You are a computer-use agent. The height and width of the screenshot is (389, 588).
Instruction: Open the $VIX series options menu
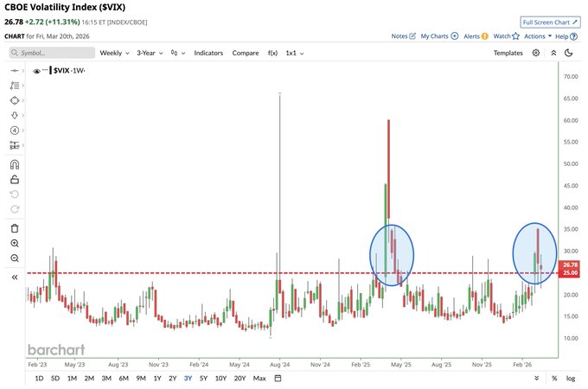[45, 70]
